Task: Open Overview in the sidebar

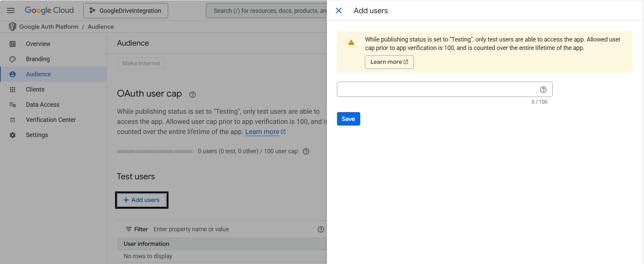Action: point(38,44)
